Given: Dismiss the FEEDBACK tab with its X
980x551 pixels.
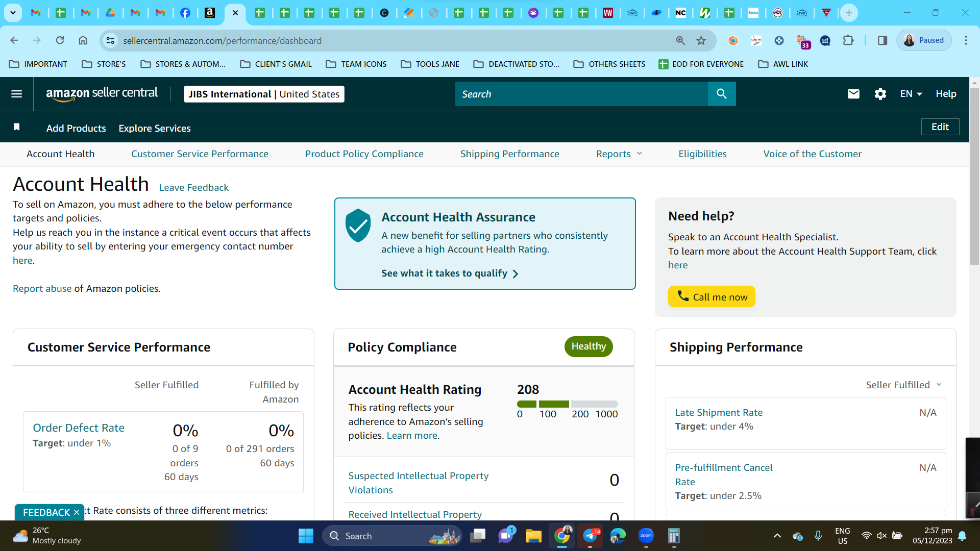Looking at the screenshot, I should (77, 512).
